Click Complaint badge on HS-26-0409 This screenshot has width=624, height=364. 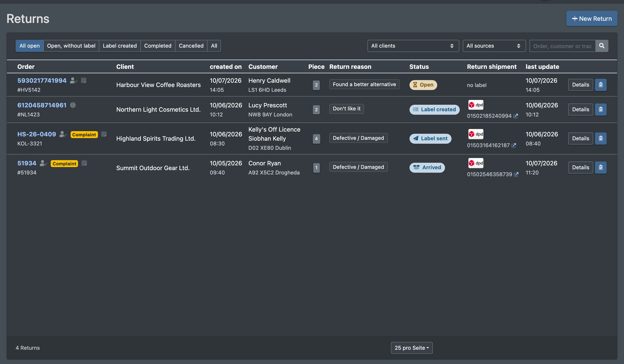[84, 135]
